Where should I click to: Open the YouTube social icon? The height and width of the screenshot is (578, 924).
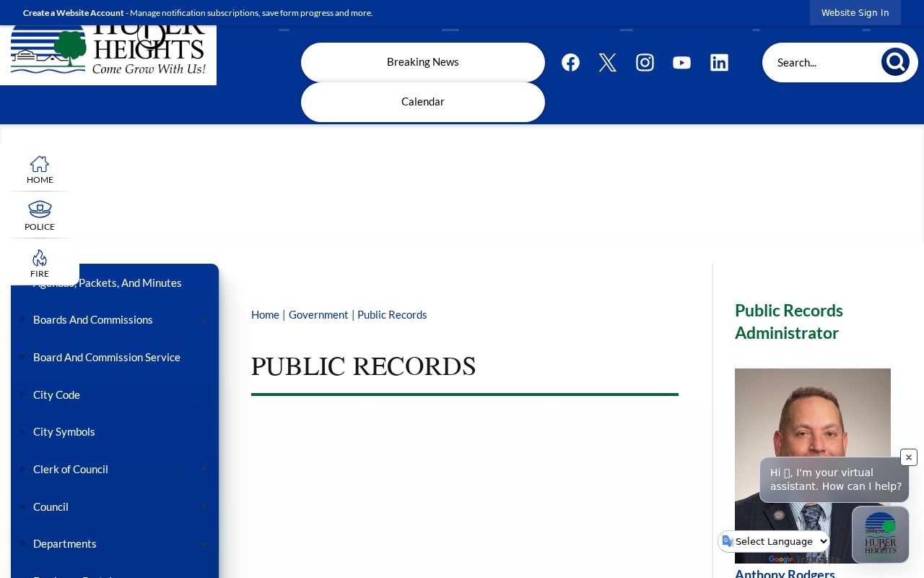point(682,63)
